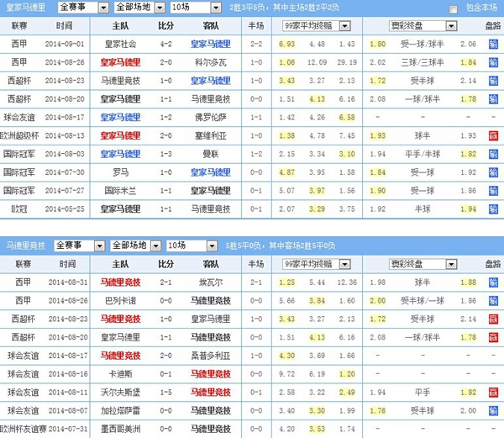Open 10场 dropdown in 皇家马德里 section
The height and width of the screenshot is (438, 504).
[x=196, y=7]
